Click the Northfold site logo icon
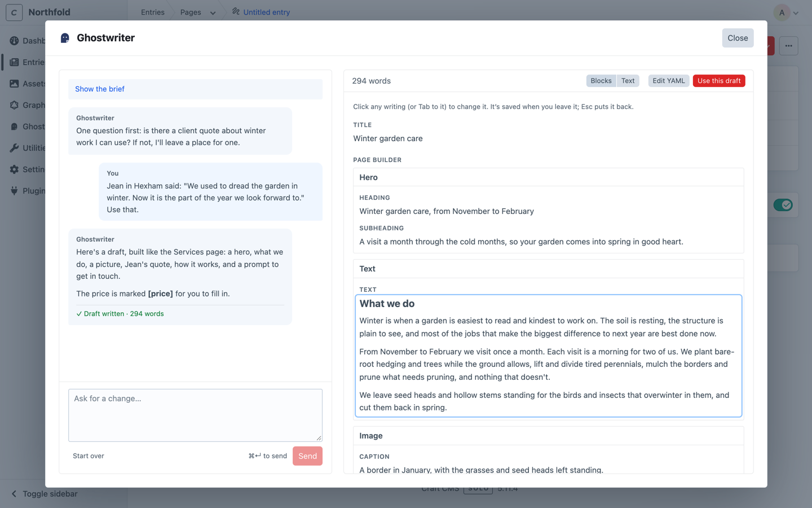Viewport: 812px width, 508px height. point(14,12)
